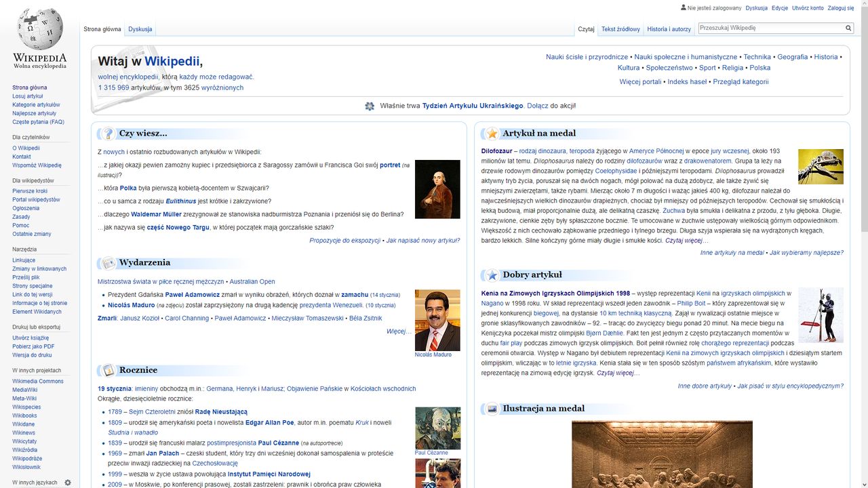The height and width of the screenshot is (488, 868).
Task: Click 'Jak napisać nowy artykuł?' link
Action: pos(423,241)
